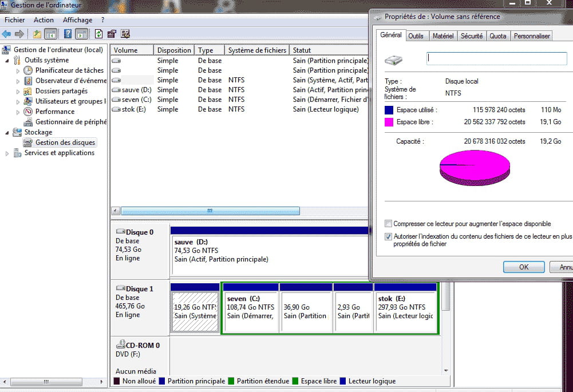The image size is (573, 392).
Task: Sort by the Système de fichiers column header
Action: pyautogui.click(x=256, y=50)
